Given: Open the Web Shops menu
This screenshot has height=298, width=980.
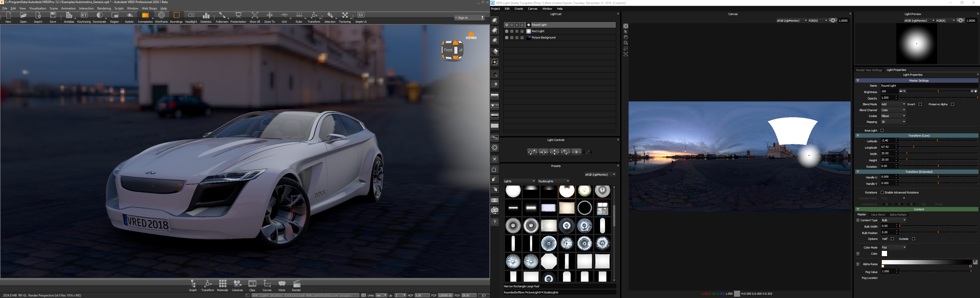Looking at the screenshot, I should pyautogui.click(x=149, y=8).
